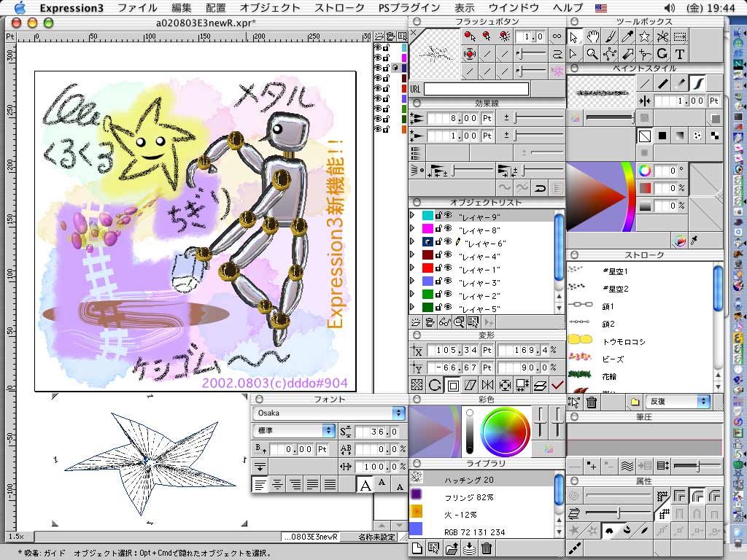Enable center text alignment in font panel
The width and height of the screenshot is (747, 560).
tap(278, 485)
